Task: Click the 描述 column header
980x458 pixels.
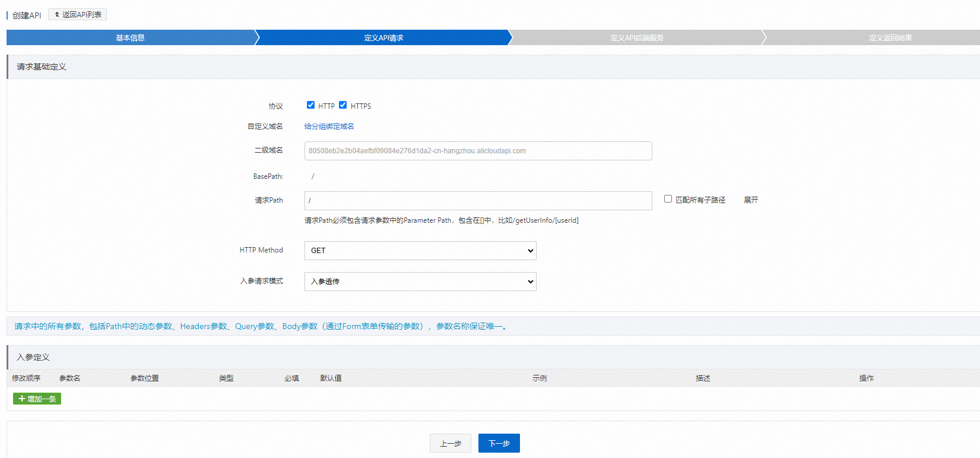Action: (x=703, y=378)
